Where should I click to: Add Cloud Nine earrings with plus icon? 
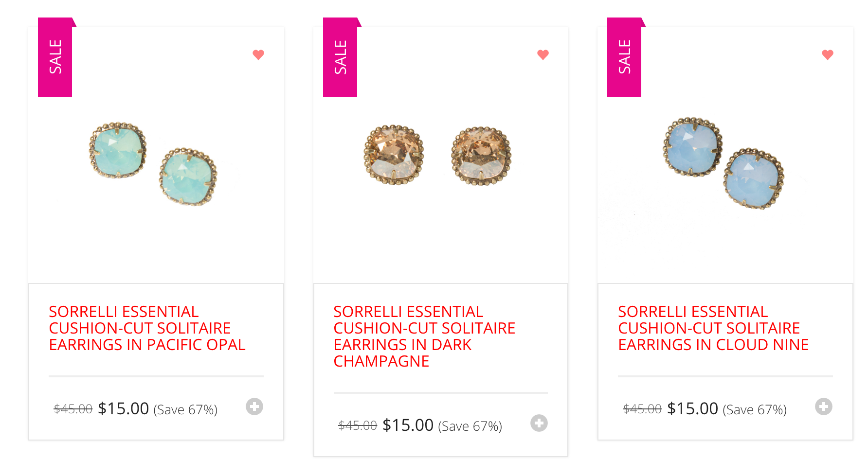[824, 406]
